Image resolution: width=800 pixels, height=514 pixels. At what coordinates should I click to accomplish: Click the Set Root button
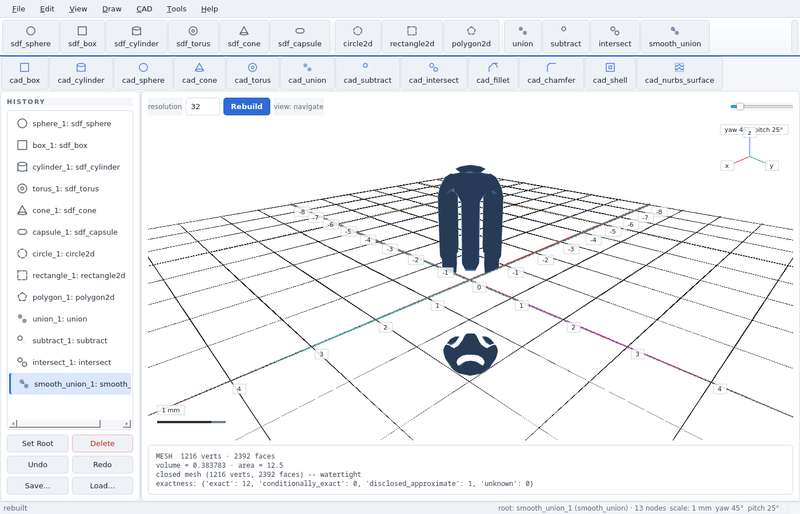pyautogui.click(x=37, y=443)
